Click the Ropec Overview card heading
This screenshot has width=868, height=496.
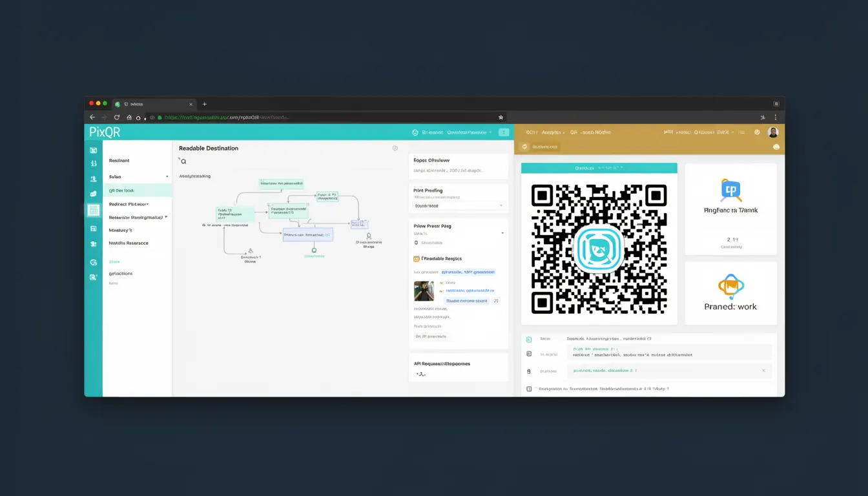point(431,160)
